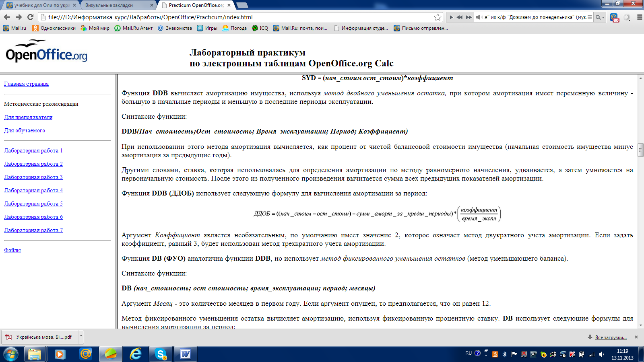
Task: Open the Mail.ru bookmark
Action: pyautogui.click(x=14, y=28)
